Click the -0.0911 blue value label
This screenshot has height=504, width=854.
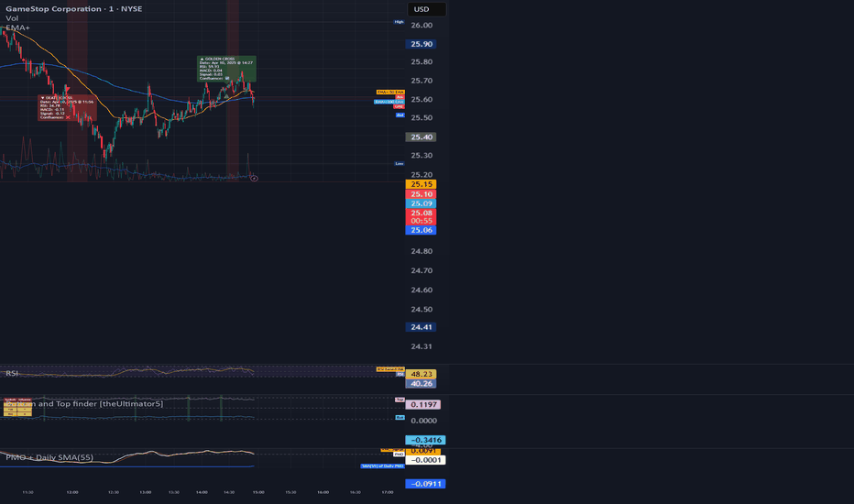pos(425,484)
